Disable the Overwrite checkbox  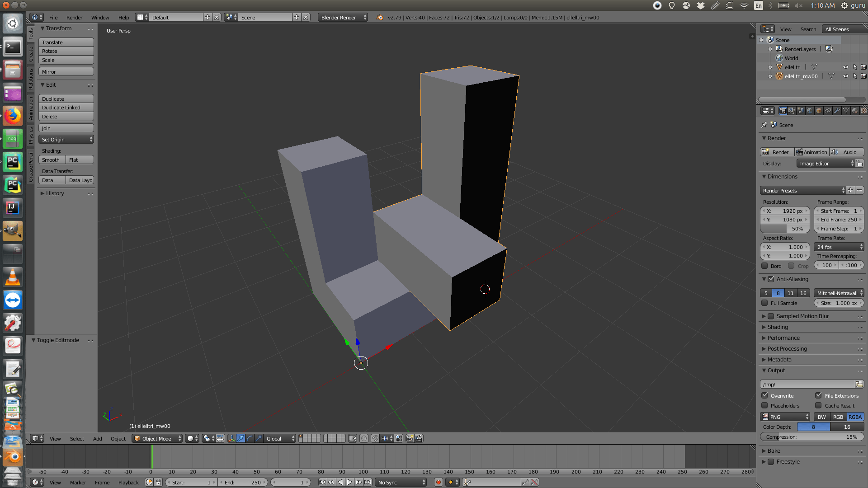click(765, 395)
